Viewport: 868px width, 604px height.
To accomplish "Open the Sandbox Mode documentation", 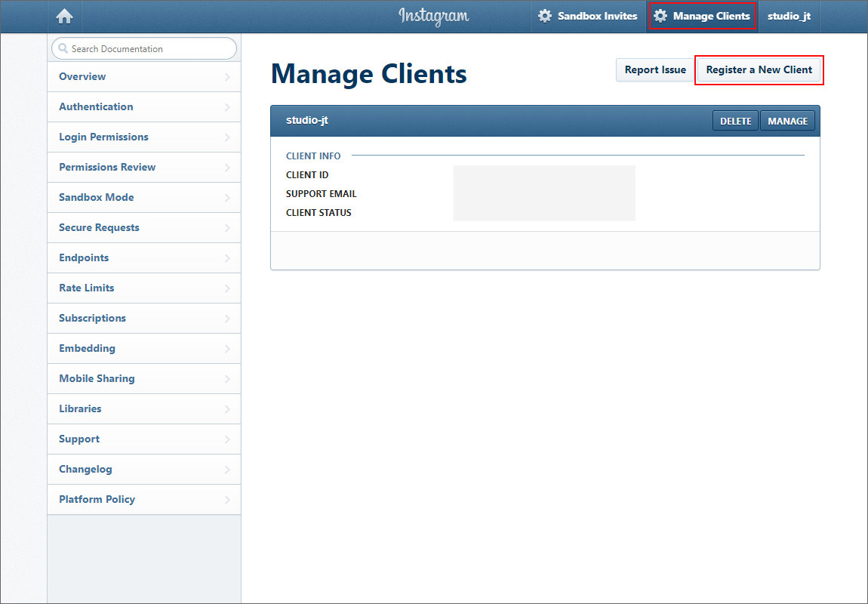I will (97, 197).
